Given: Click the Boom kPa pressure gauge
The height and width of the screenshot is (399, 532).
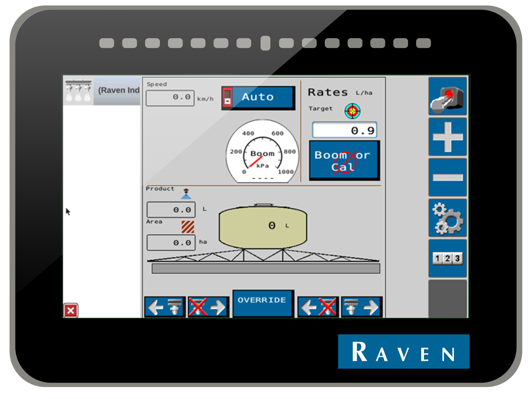Looking at the screenshot, I should point(262,152).
